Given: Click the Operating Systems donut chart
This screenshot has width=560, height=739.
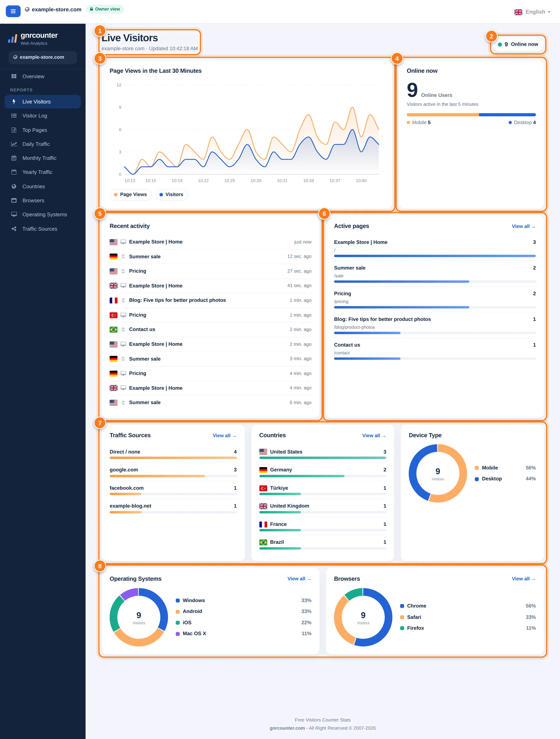Looking at the screenshot, I should [139, 617].
